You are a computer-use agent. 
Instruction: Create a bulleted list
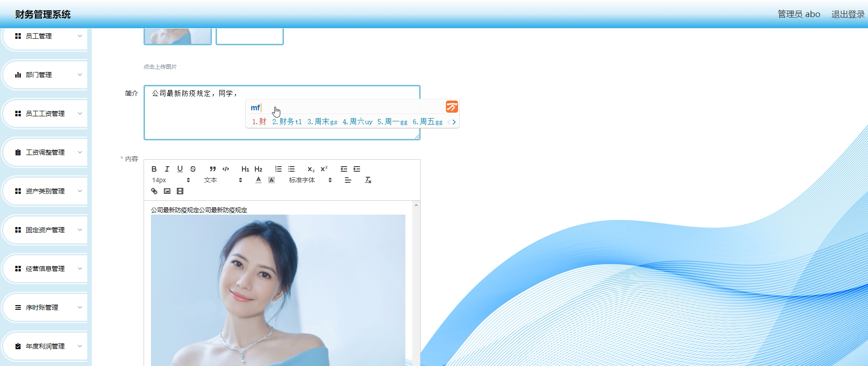pyautogui.click(x=291, y=169)
